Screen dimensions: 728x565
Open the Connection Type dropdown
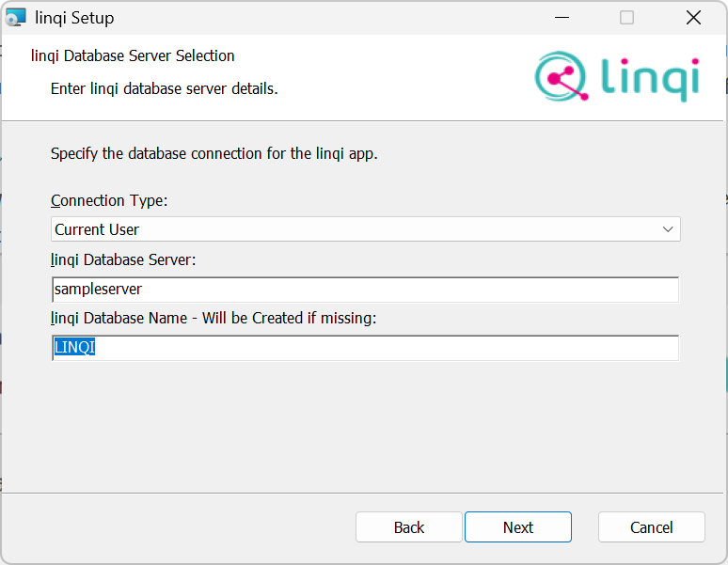coord(365,229)
